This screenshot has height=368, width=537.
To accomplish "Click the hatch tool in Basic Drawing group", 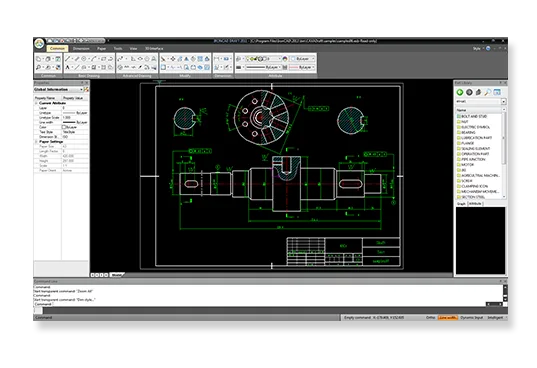I will pos(93,67).
